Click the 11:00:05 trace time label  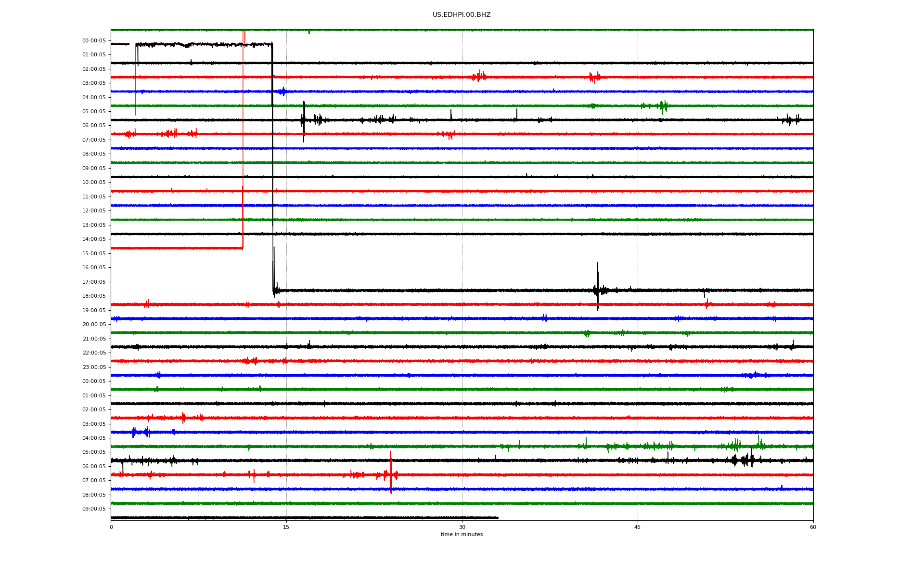click(94, 197)
